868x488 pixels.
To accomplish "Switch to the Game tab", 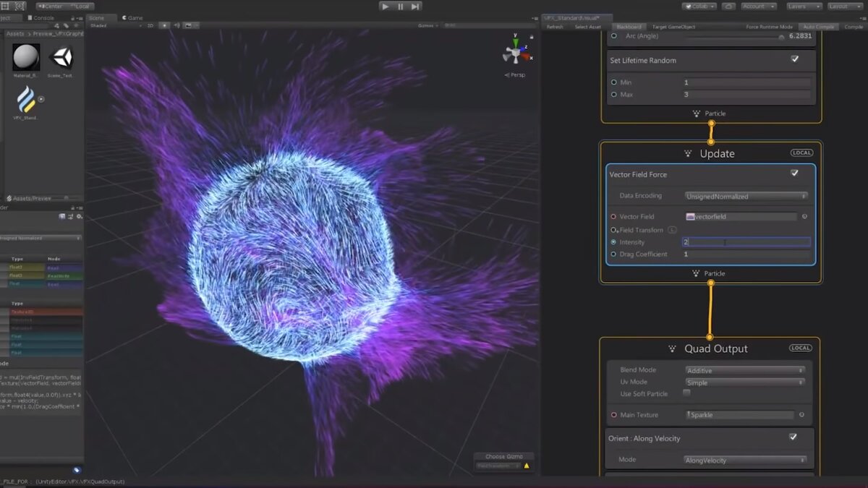I will [134, 17].
